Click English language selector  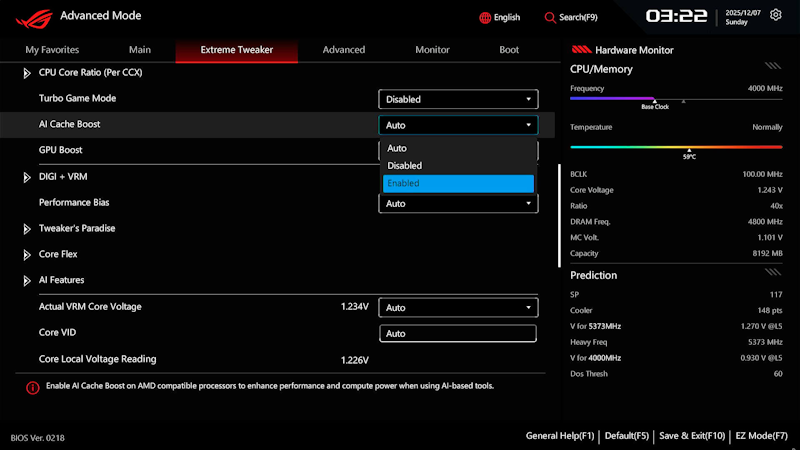coord(499,18)
